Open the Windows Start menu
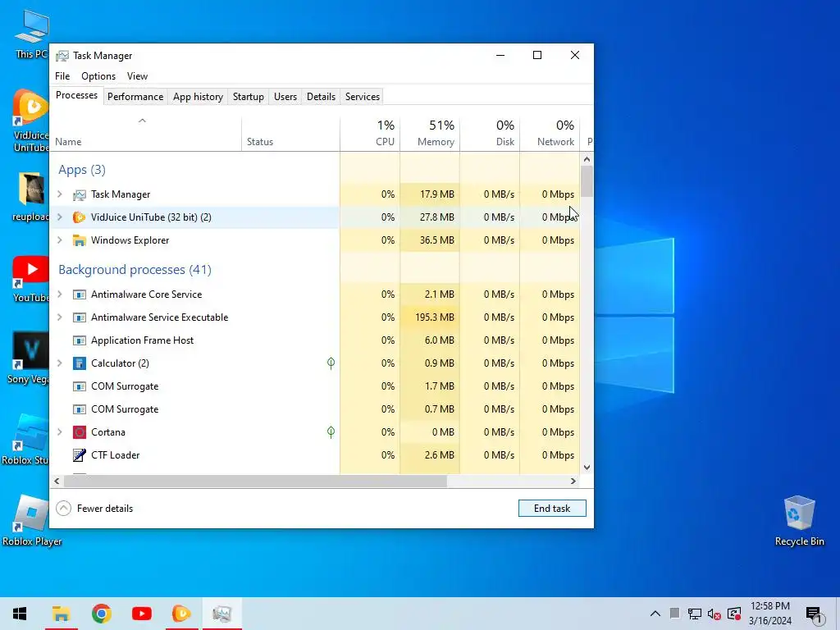This screenshot has width=840, height=630. click(x=20, y=614)
